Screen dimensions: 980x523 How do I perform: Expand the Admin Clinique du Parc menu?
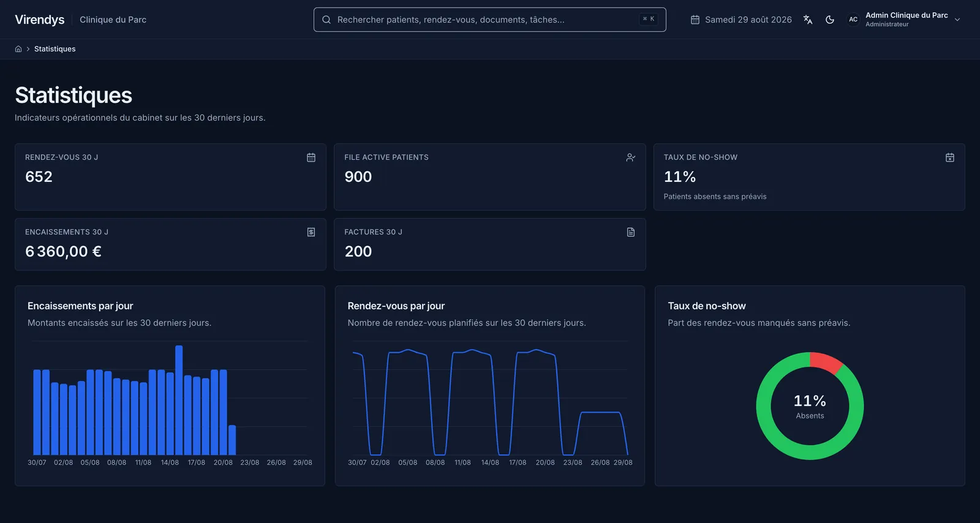(x=957, y=20)
